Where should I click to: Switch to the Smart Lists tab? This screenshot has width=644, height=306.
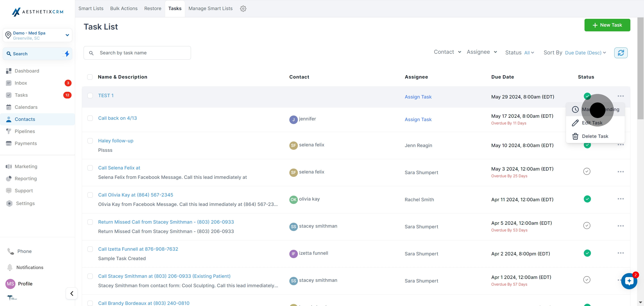pyautogui.click(x=91, y=9)
